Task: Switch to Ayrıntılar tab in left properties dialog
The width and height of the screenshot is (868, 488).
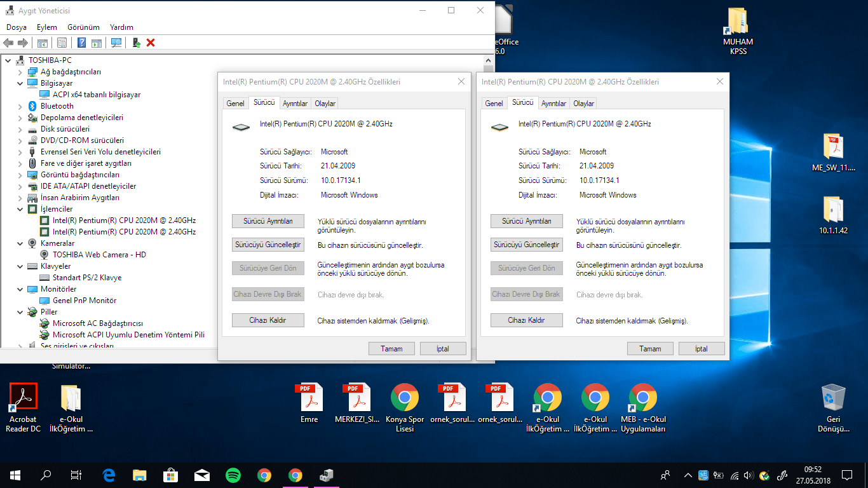Action: [x=295, y=104]
